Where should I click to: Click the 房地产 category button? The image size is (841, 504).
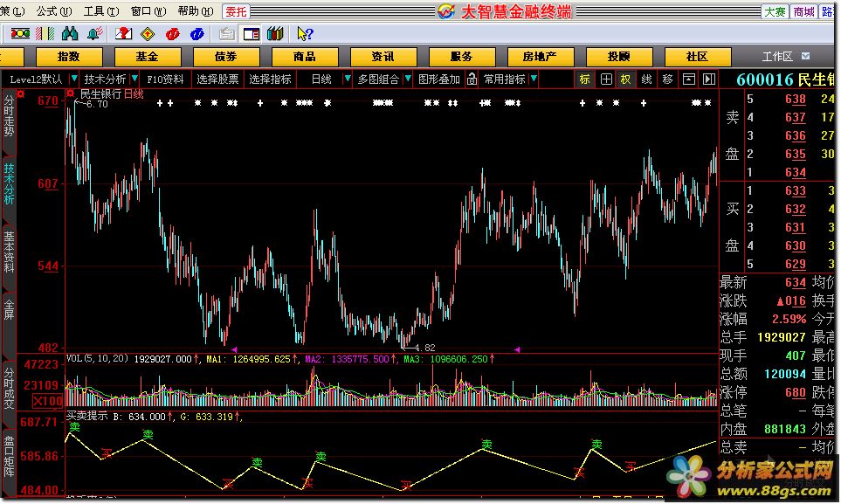tap(540, 57)
